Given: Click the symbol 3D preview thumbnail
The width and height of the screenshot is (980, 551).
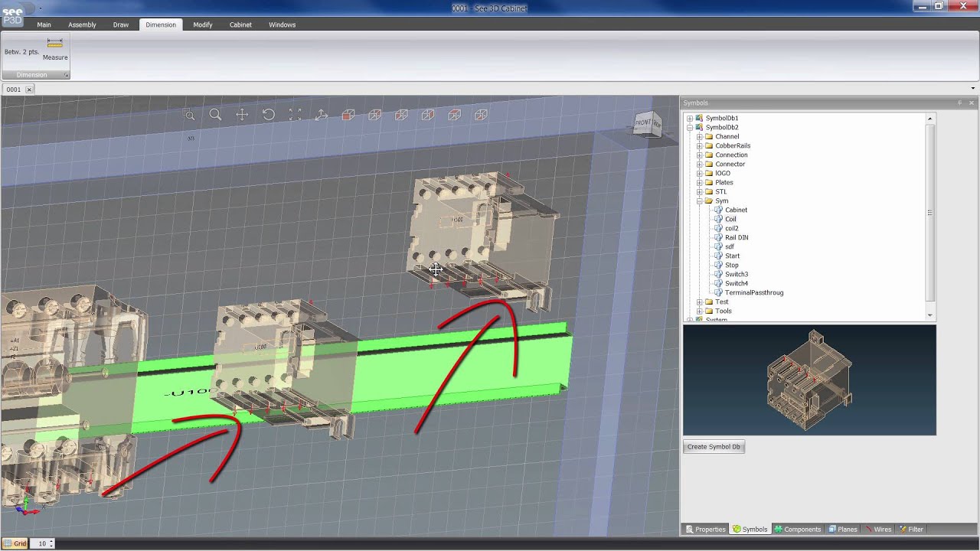Looking at the screenshot, I should (809, 380).
